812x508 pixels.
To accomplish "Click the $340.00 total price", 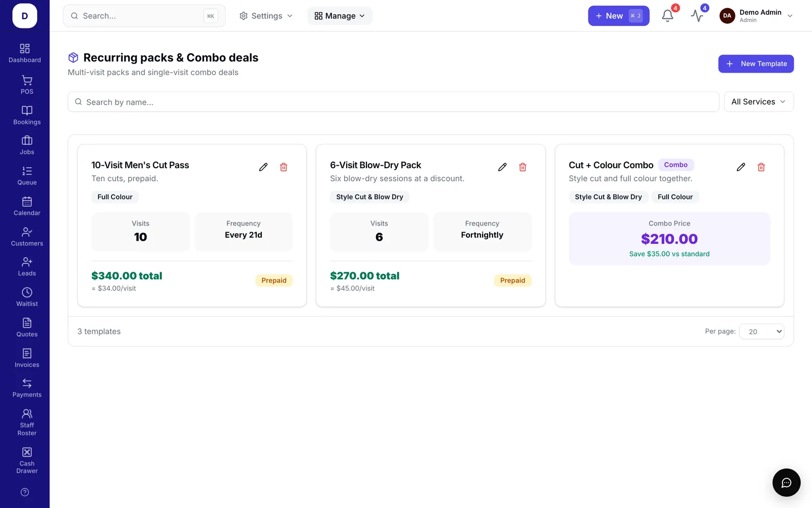I will (x=127, y=276).
